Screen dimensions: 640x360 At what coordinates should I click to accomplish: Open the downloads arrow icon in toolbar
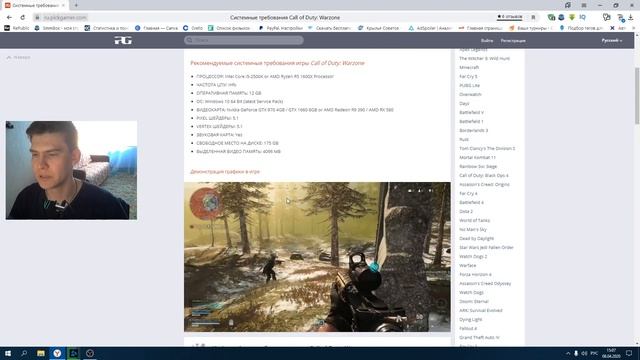tap(631, 18)
